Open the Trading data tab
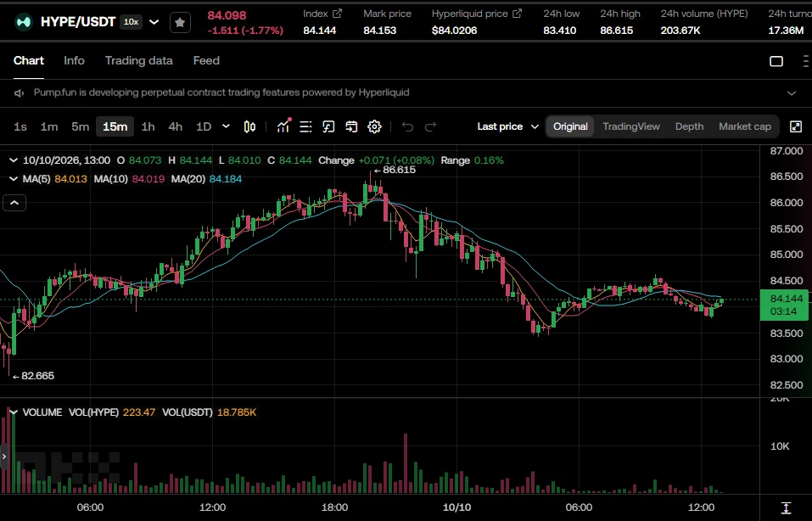Viewport: 812px width, 521px height. click(139, 60)
